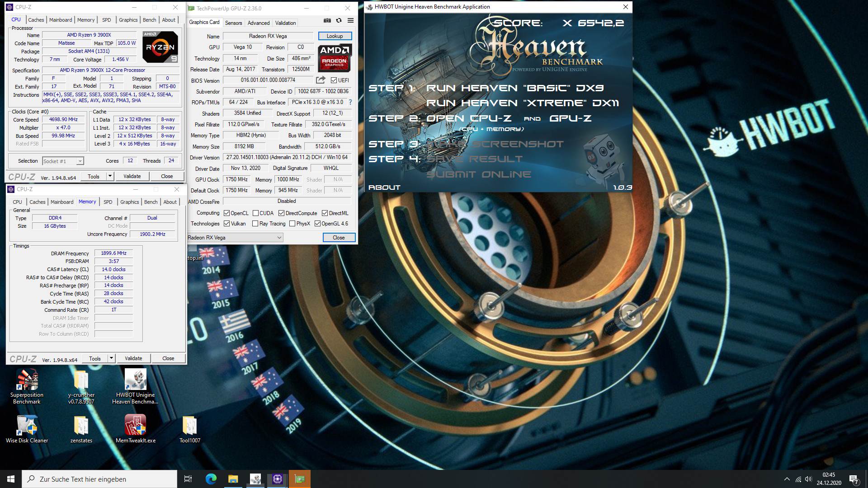Click BIOS version export share icon

coord(321,80)
